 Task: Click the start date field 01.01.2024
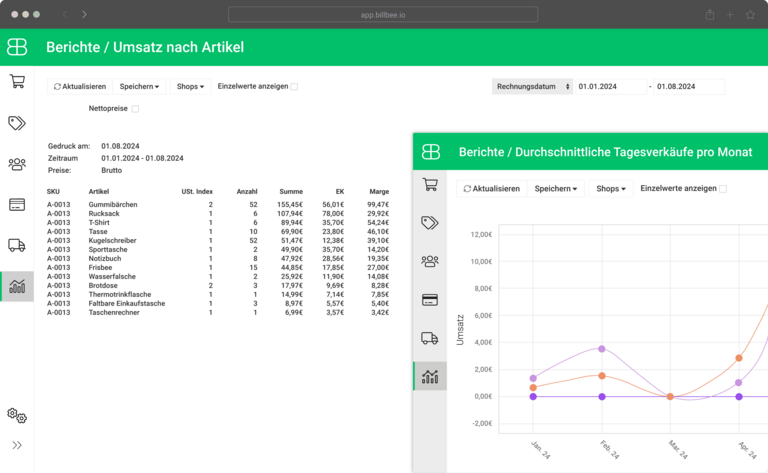pos(609,87)
